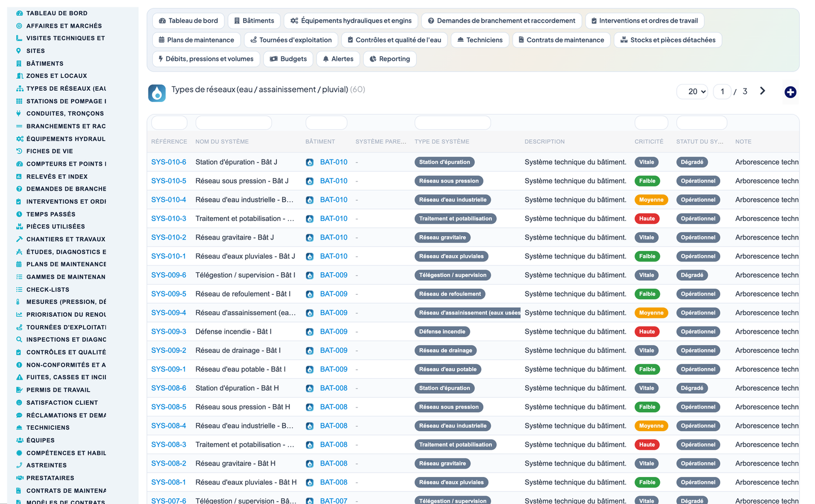
Task: Open Prestataires in sidebar
Action: point(50,478)
